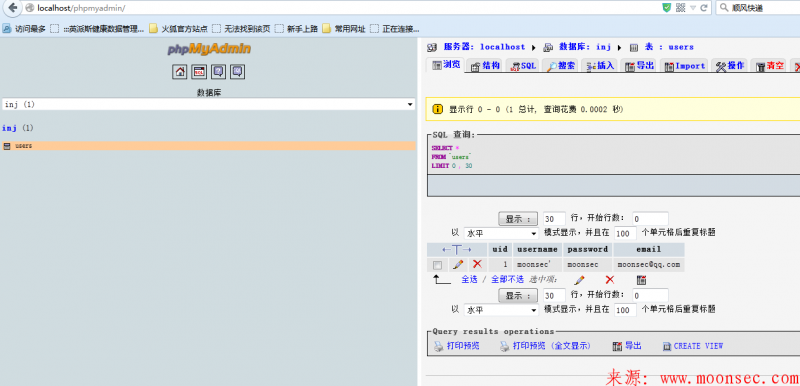Image resolution: width=800 pixels, height=386 pixels.
Task: Open phpMyAdmin documentation icon in sidebar
Action: pyautogui.click(x=218, y=72)
